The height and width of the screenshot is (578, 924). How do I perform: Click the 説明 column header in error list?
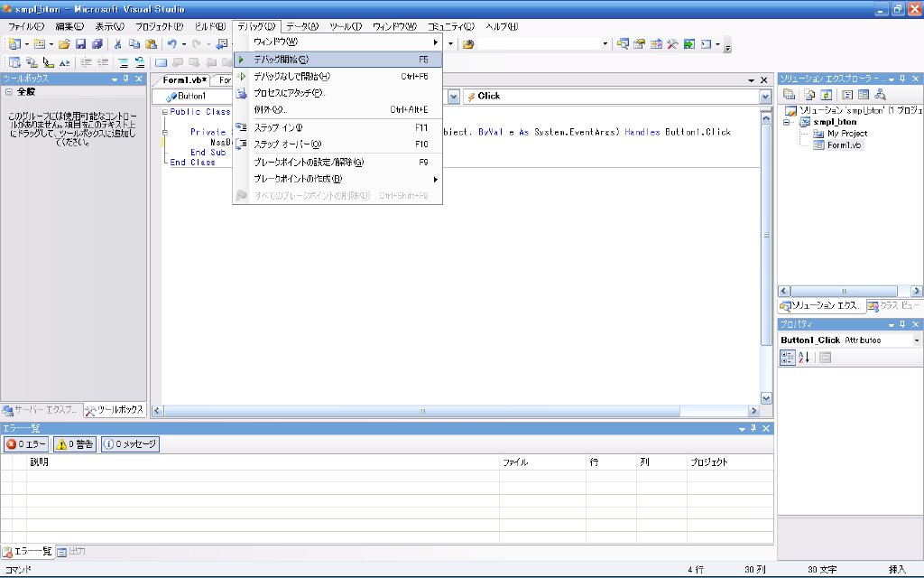tap(263, 461)
